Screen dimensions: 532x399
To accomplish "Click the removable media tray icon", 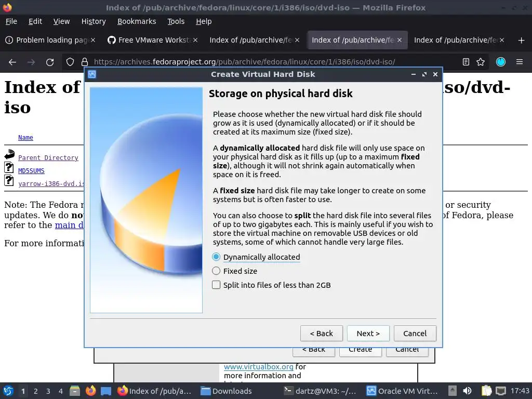I will [453, 391].
